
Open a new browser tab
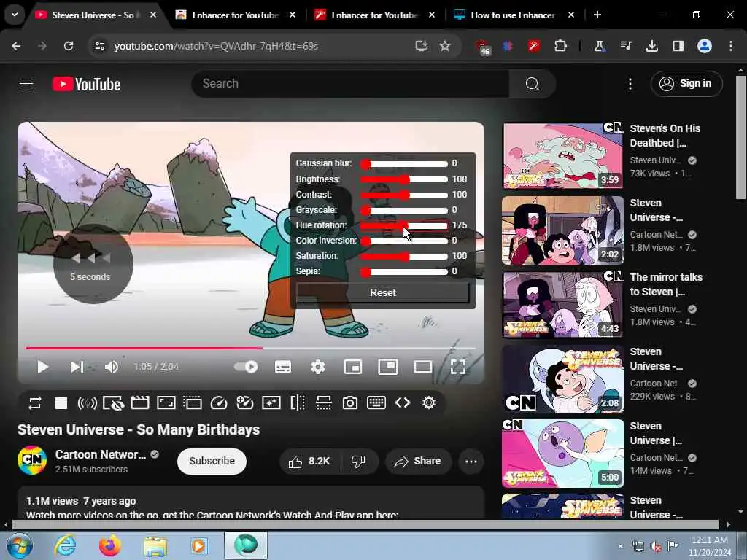pos(597,15)
